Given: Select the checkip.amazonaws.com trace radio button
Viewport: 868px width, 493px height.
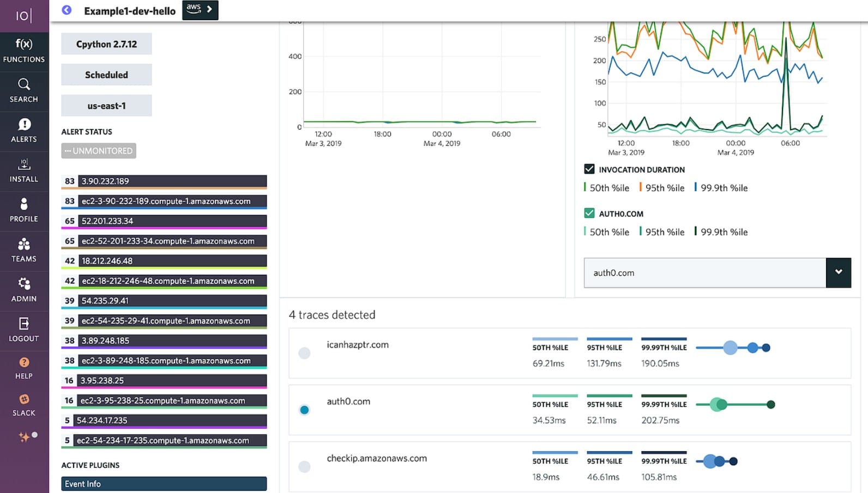Looking at the screenshot, I should [x=305, y=467].
